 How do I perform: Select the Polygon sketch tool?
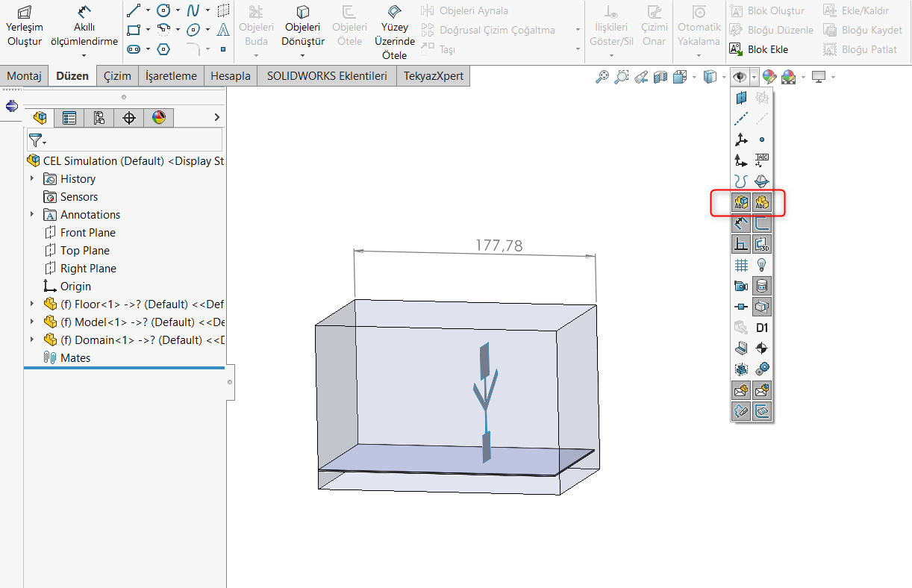[x=163, y=49]
